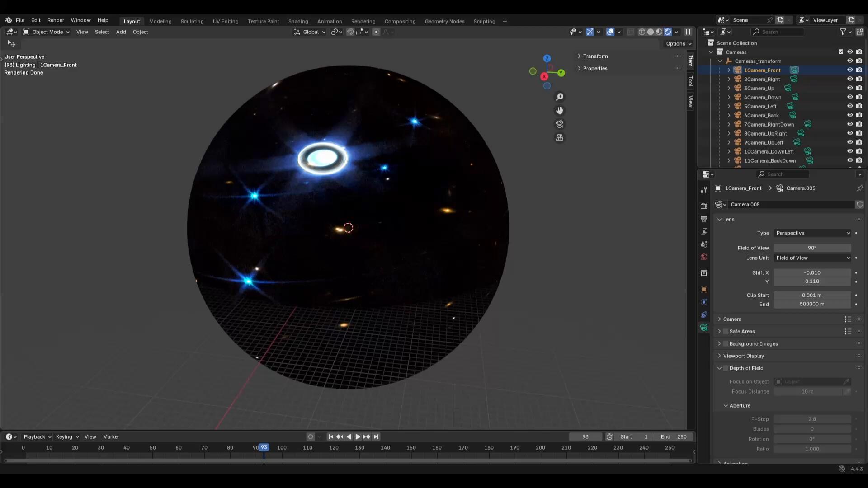Open the World properties tab icon
This screenshot has height=488, width=868.
704,257
